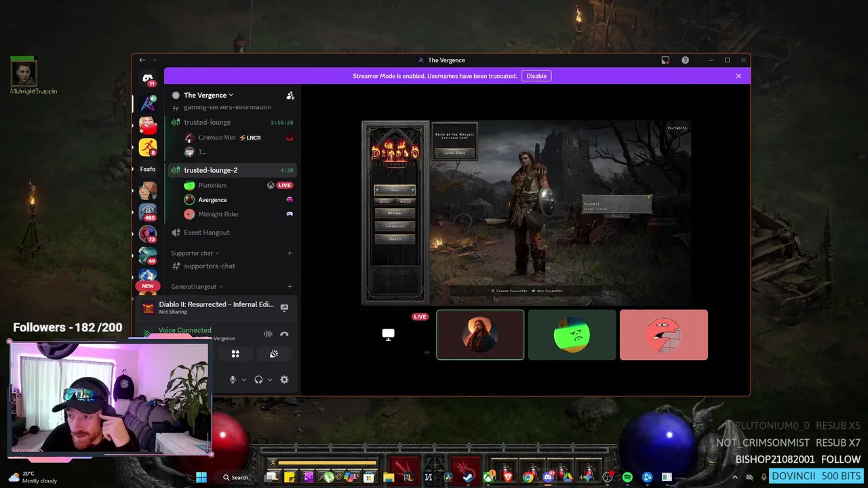Screen dimensions: 868x488
Task: Dismiss the Streamer Mode banner
Action: [738, 76]
